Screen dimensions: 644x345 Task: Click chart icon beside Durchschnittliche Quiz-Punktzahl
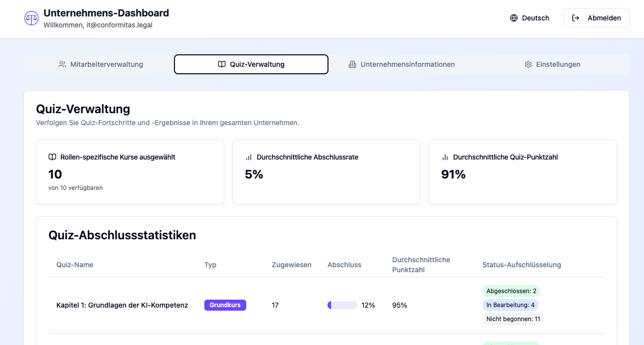coord(445,157)
